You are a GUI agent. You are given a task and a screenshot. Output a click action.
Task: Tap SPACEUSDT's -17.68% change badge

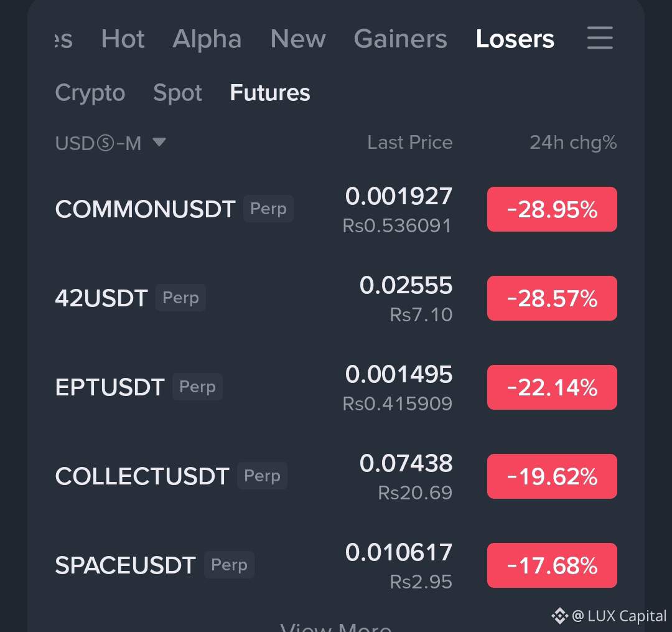551,565
